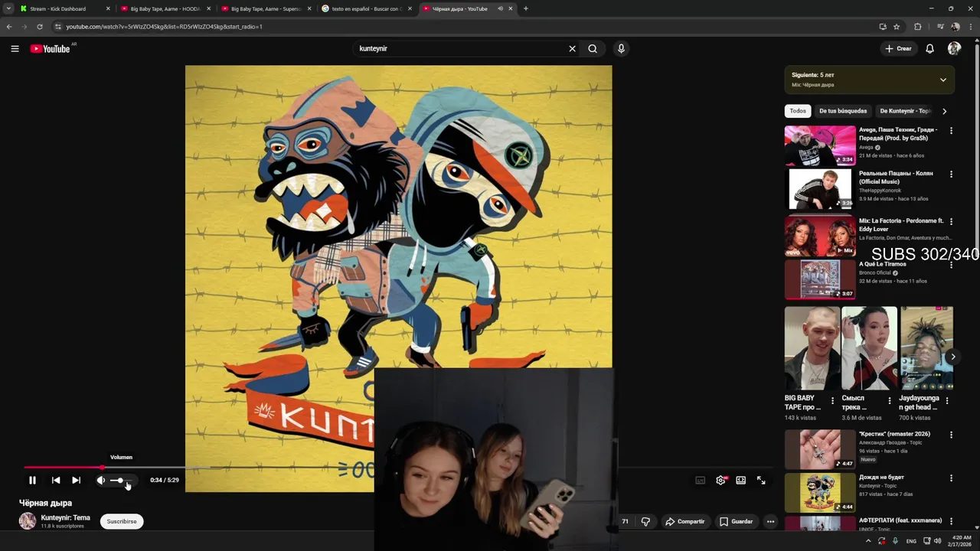Viewport: 980px width, 551px height.
Task: Bookmark page with star icon
Action: (x=897, y=26)
